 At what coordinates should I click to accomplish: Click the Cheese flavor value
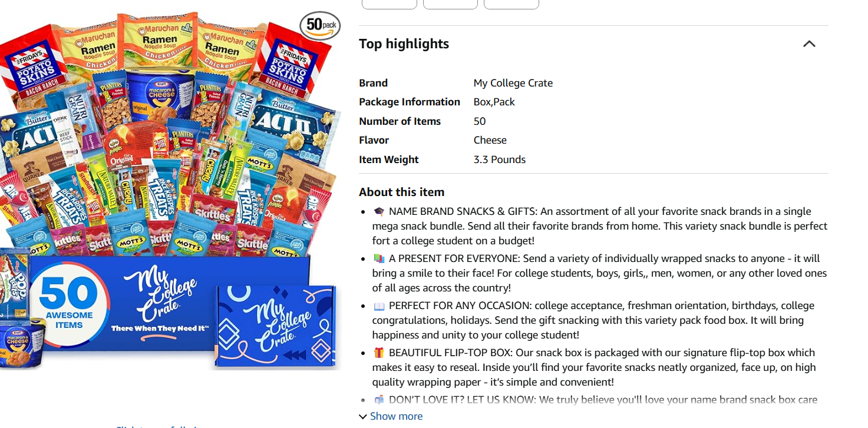point(490,140)
